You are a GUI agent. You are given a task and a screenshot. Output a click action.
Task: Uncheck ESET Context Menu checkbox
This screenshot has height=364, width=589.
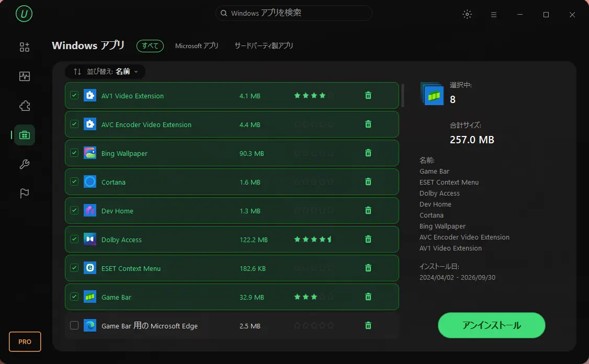click(x=74, y=268)
